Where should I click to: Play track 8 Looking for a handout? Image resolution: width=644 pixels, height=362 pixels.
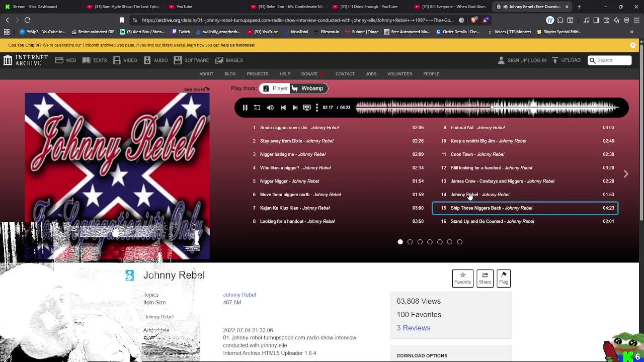pyautogui.click(x=338, y=221)
